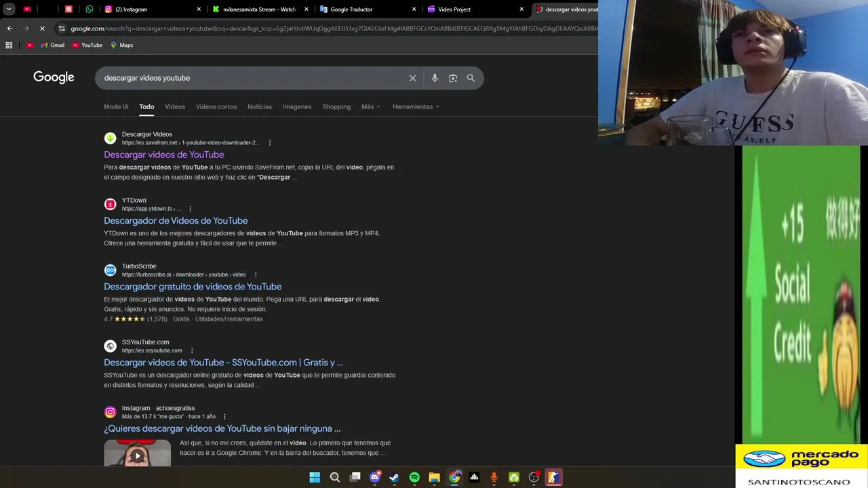Open Discord from taskbar
The width and height of the screenshot is (868, 488).
point(374,477)
